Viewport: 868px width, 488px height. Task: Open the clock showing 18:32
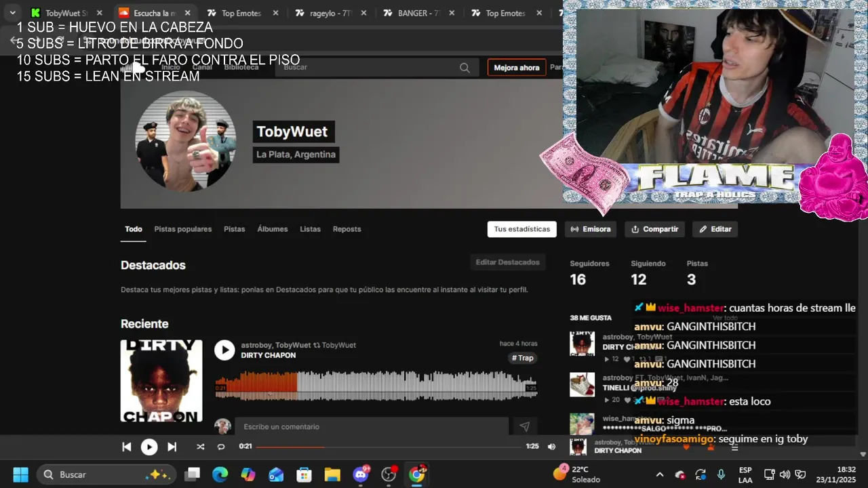click(x=837, y=474)
